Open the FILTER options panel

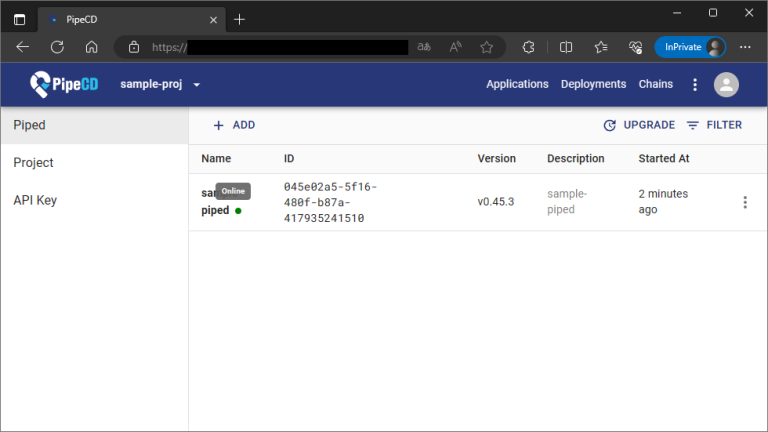coord(714,125)
